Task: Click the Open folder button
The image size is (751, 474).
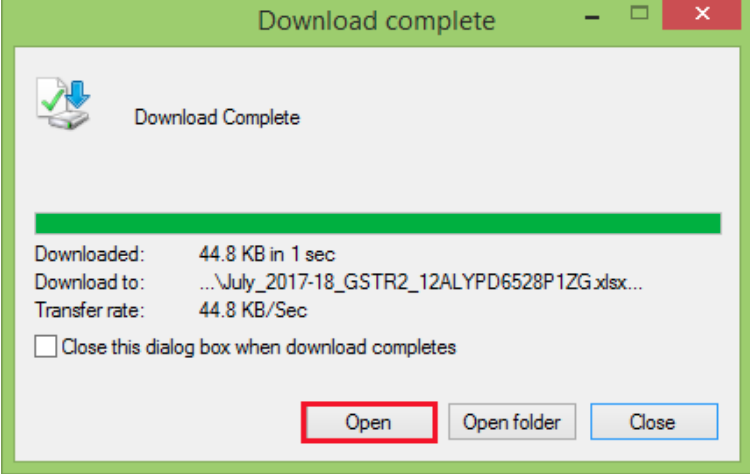Action: [512, 422]
